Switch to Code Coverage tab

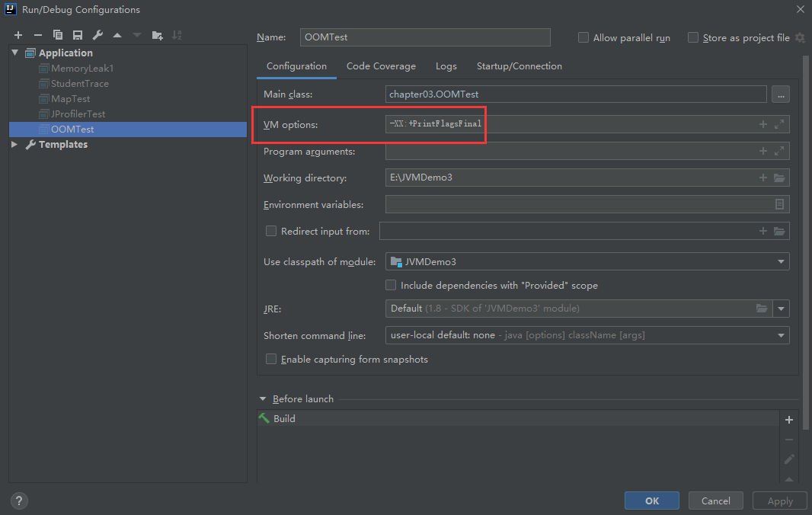381,66
